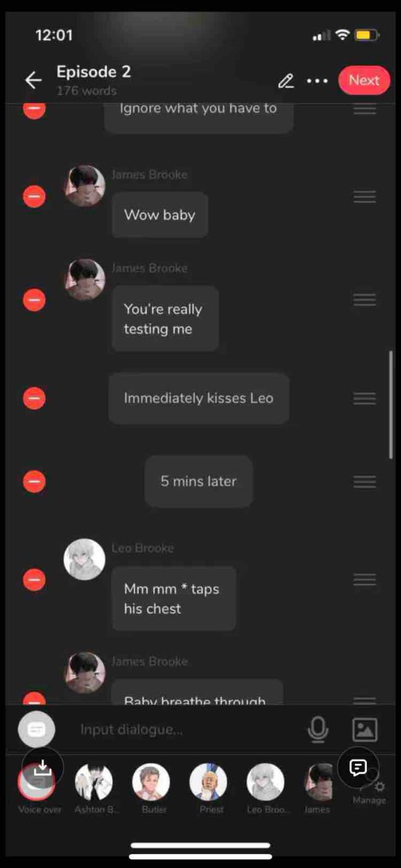Choose Butler as the speaking character
This screenshot has width=401, height=868.
(x=151, y=788)
